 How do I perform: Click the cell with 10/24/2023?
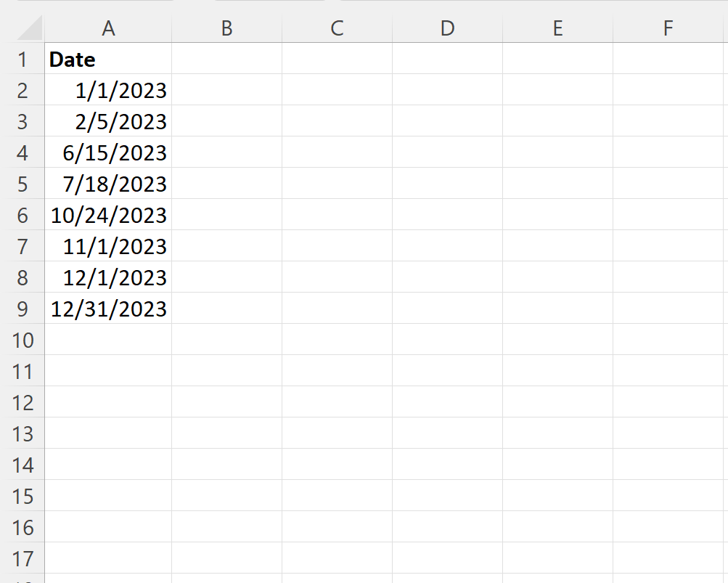108,215
